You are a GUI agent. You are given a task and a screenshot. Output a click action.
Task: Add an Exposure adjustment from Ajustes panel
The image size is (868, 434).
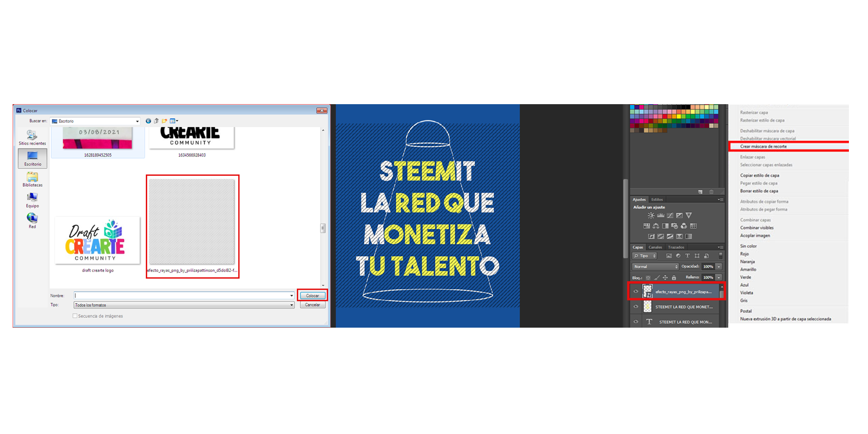pyautogui.click(x=679, y=215)
